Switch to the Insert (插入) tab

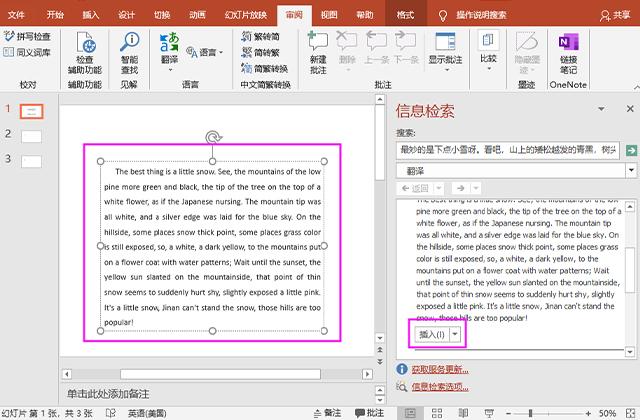91,15
